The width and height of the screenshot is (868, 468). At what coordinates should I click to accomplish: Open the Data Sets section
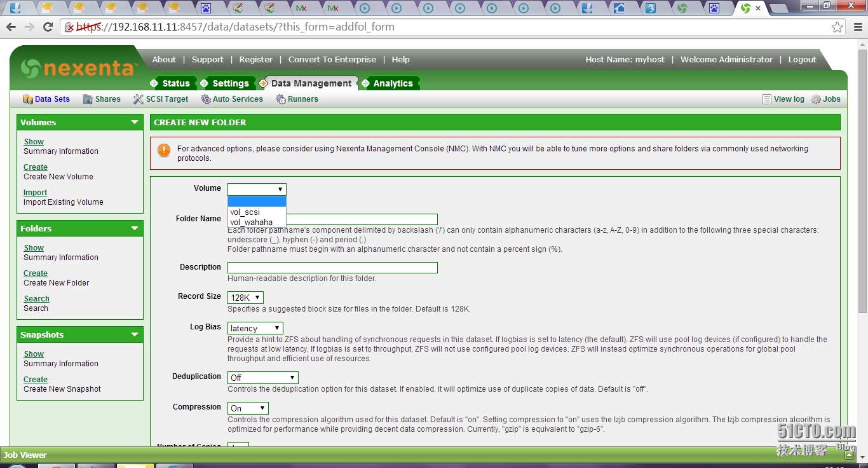(x=46, y=99)
